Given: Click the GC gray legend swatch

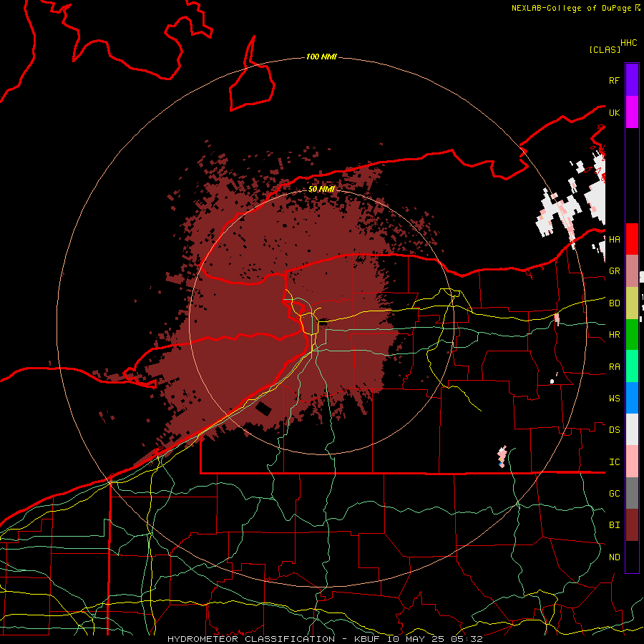Looking at the screenshot, I should click(632, 493).
